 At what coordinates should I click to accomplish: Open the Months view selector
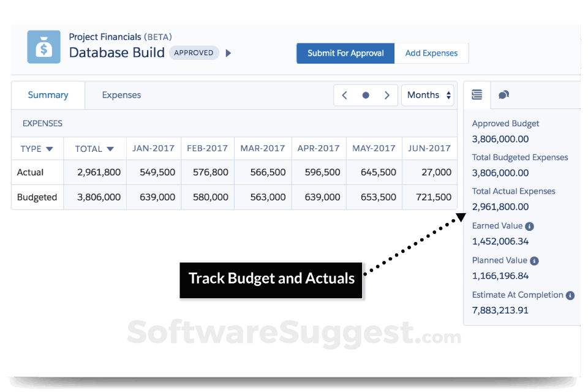pos(428,95)
